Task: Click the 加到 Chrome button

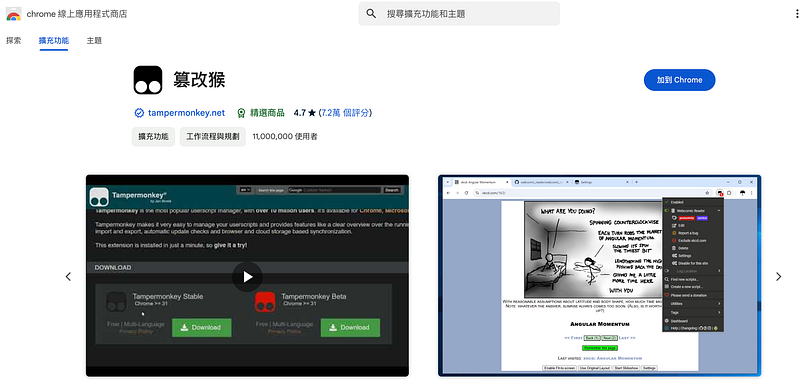Action: 679,80
